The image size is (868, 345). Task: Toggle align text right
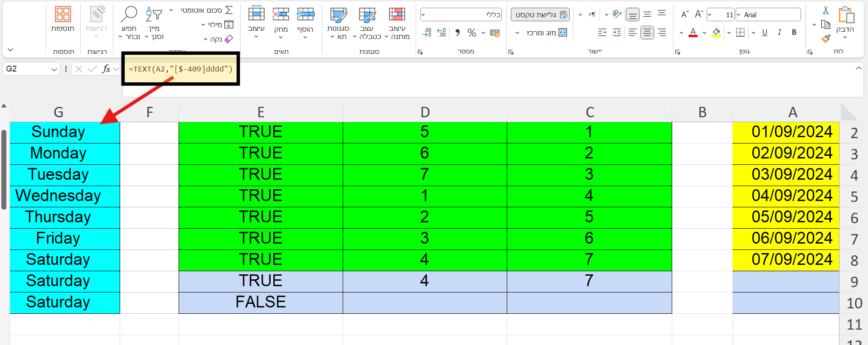(662, 32)
